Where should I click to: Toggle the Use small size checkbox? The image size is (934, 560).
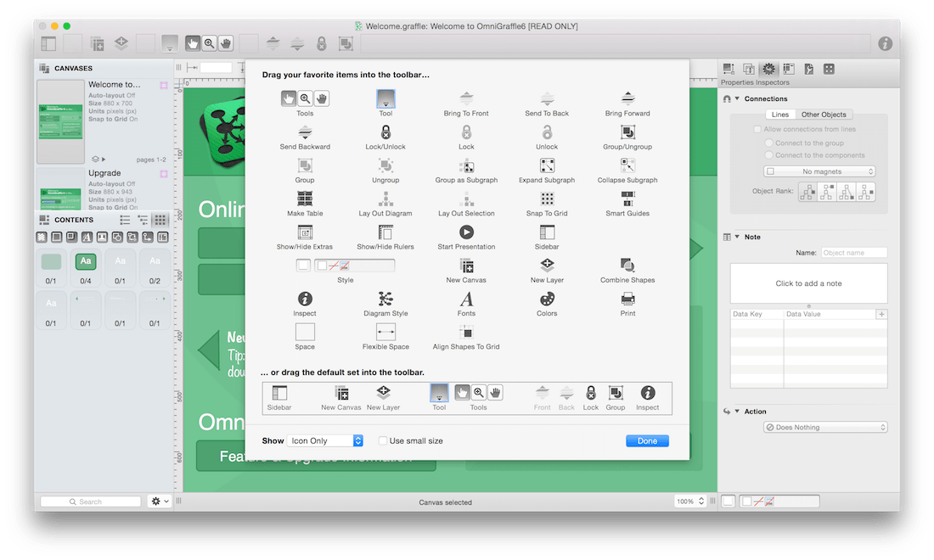(x=383, y=441)
